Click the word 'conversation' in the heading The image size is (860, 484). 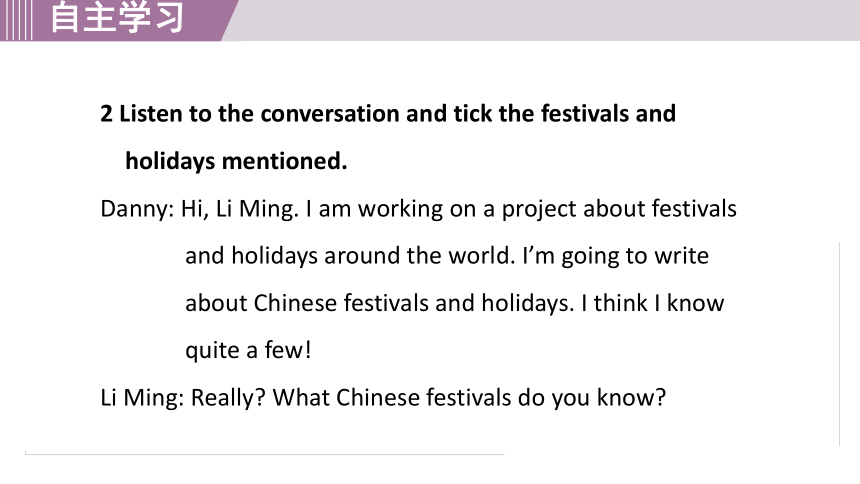click(330, 114)
